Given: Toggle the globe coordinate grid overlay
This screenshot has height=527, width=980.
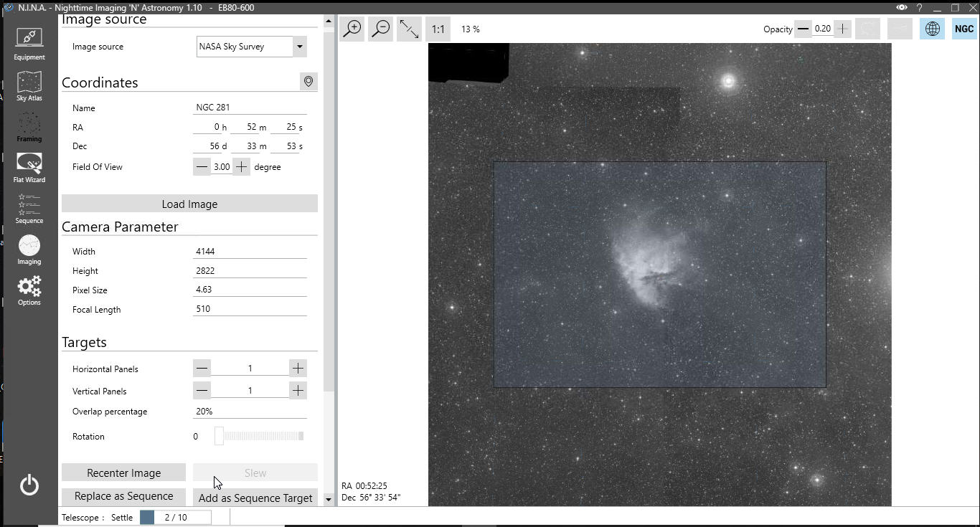Looking at the screenshot, I should [x=932, y=29].
